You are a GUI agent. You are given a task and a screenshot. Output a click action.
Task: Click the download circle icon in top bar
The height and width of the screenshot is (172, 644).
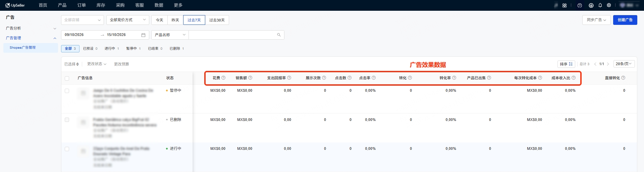coord(591,5)
